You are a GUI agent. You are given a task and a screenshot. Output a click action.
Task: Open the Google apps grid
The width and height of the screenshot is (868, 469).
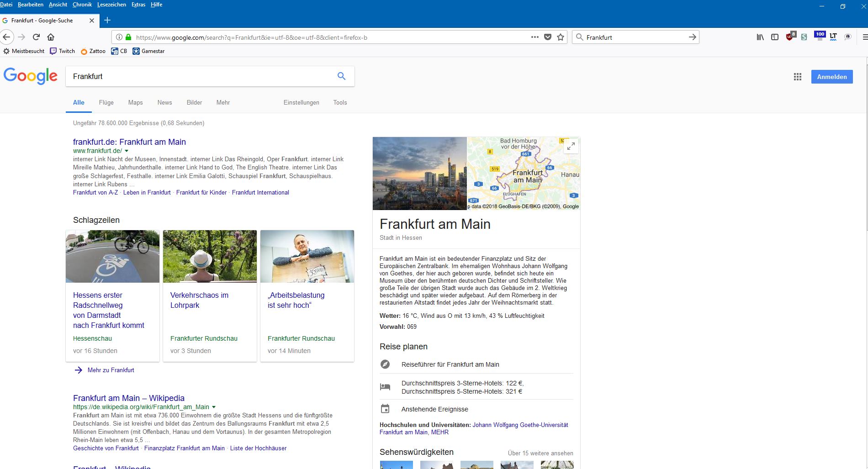[x=798, y=77]
